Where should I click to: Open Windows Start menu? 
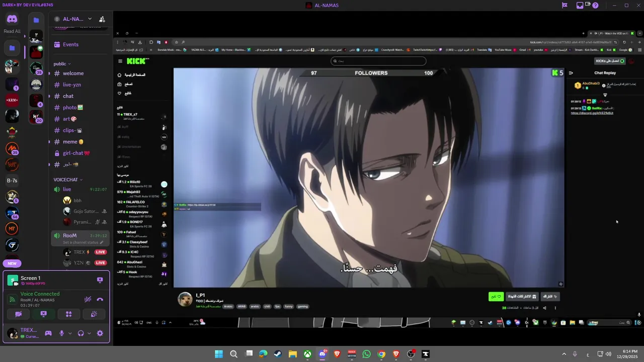click(x=219, y=354)
